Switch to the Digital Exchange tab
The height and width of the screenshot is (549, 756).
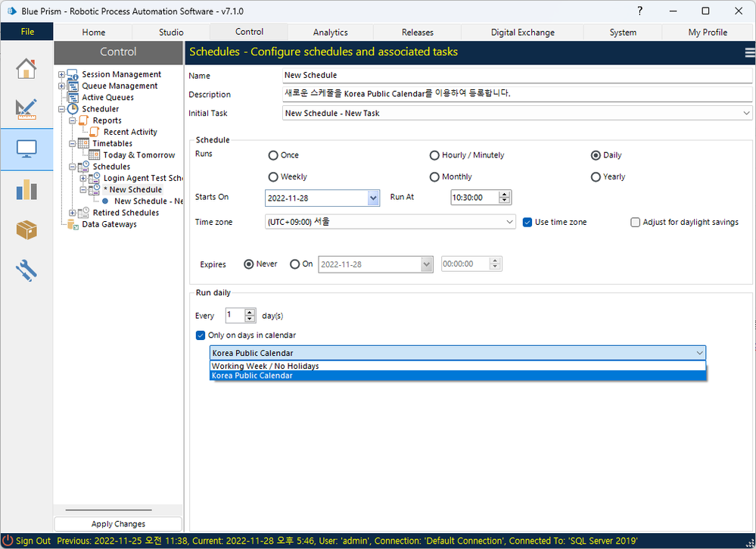523,33
